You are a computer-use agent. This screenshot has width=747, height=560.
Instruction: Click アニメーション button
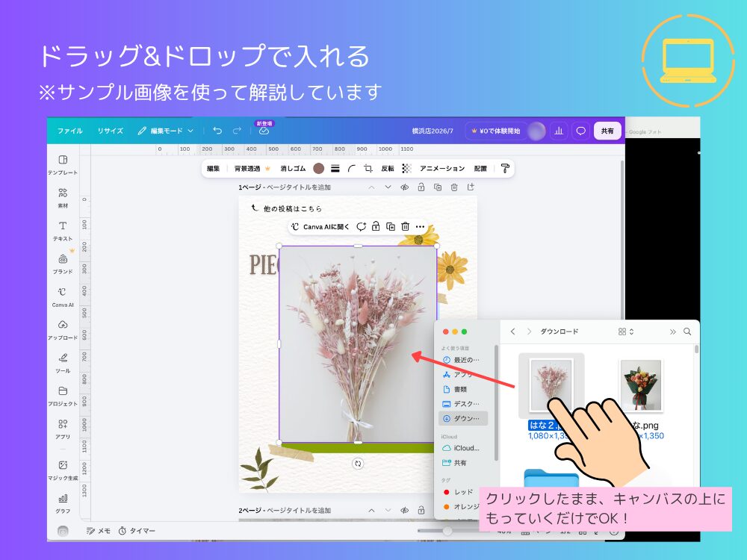[x=442, y=168]
